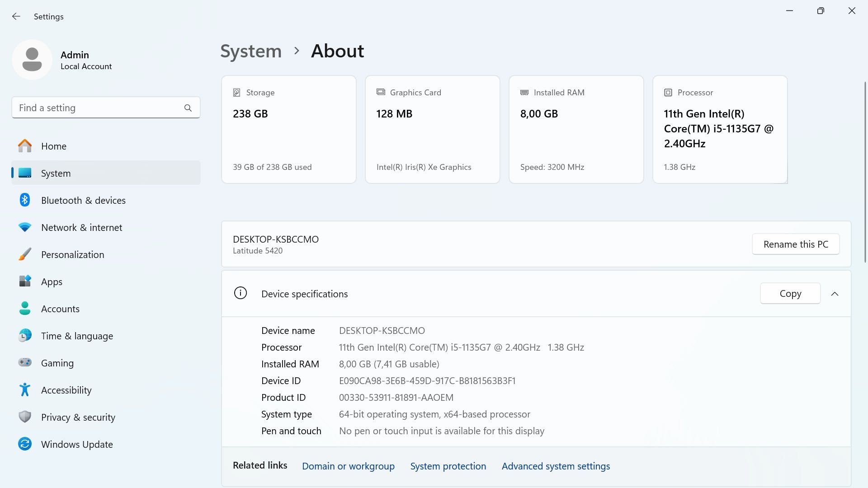Open Gaming settings
The image size is (868, 488).
[x=106, y=363]
